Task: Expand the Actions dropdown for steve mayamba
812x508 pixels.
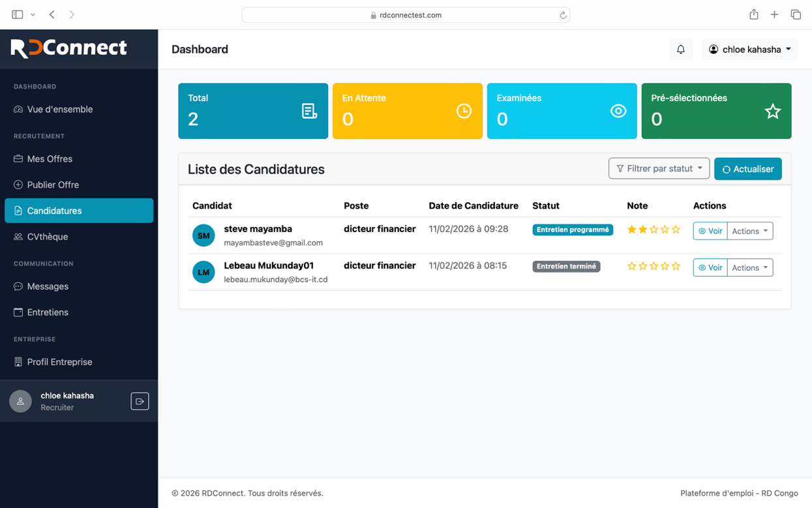Action: (749, 230)
